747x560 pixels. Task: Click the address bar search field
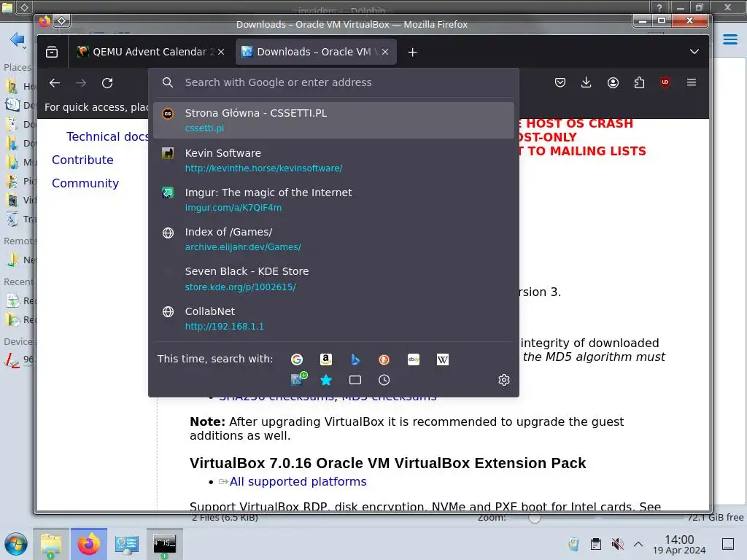pos(333,82)
